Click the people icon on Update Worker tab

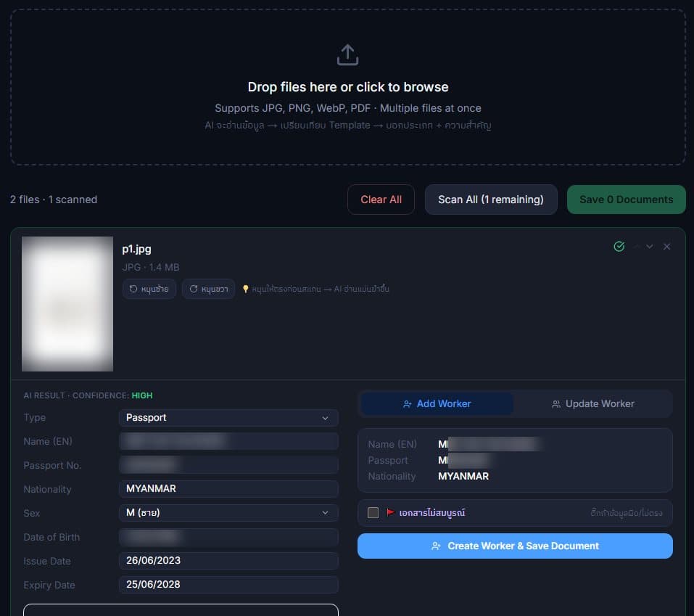[556, 404]
